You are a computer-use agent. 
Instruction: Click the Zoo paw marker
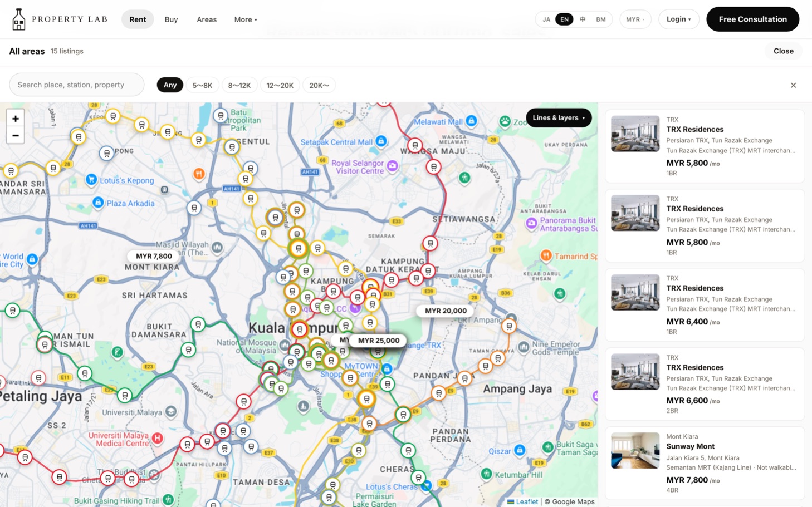click(x=505, y=121)
